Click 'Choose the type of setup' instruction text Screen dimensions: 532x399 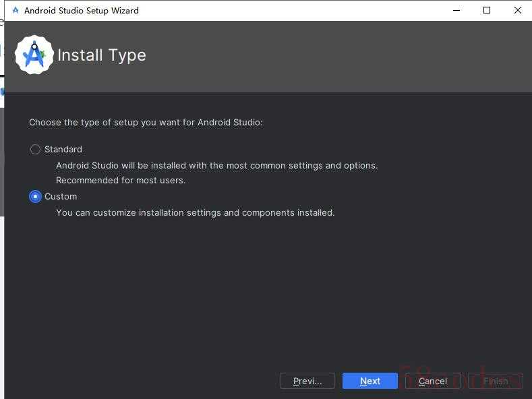pos(146,123)
